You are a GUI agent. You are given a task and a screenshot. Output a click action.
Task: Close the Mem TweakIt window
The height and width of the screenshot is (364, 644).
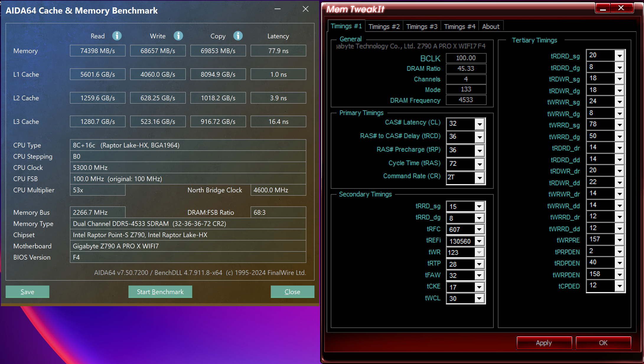pos(621,8)
